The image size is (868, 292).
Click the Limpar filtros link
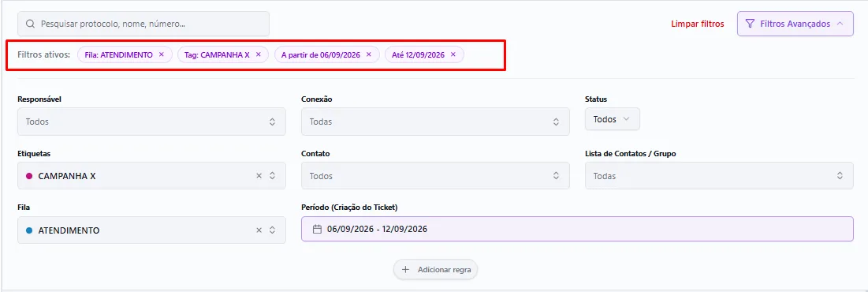698,24
